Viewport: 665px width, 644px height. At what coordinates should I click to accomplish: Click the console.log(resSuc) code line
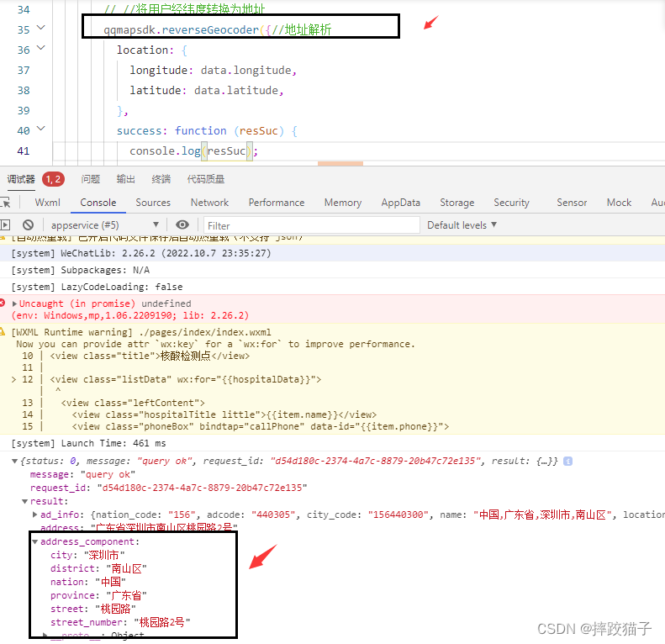point(194,151)
